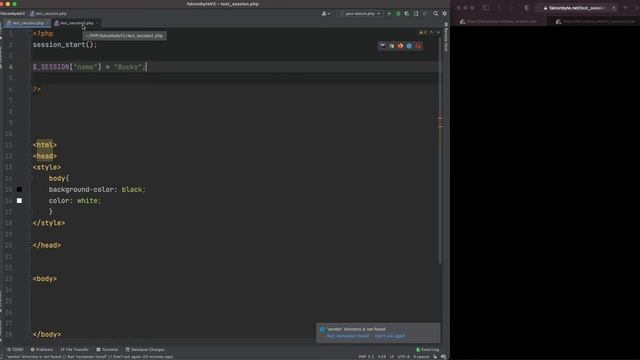Preview page in the PhpStorm built-in browser icon
Screen dimensions: 640x360
(382, 46)
